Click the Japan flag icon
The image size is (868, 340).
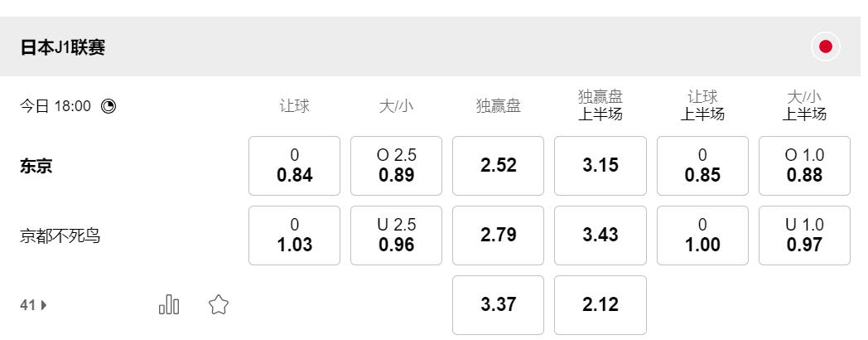825,47
